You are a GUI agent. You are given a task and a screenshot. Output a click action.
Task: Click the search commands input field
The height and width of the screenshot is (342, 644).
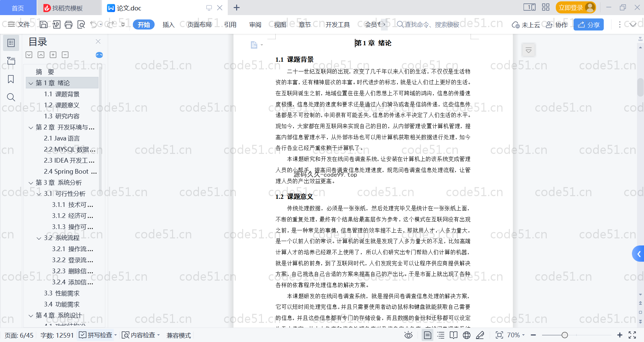(x=431, y=24)
